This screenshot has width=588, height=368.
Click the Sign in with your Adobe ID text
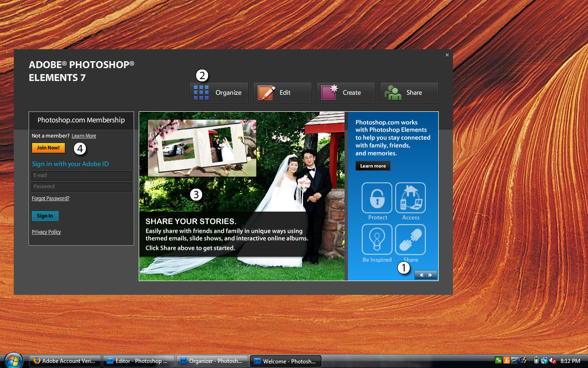point(70,164)
